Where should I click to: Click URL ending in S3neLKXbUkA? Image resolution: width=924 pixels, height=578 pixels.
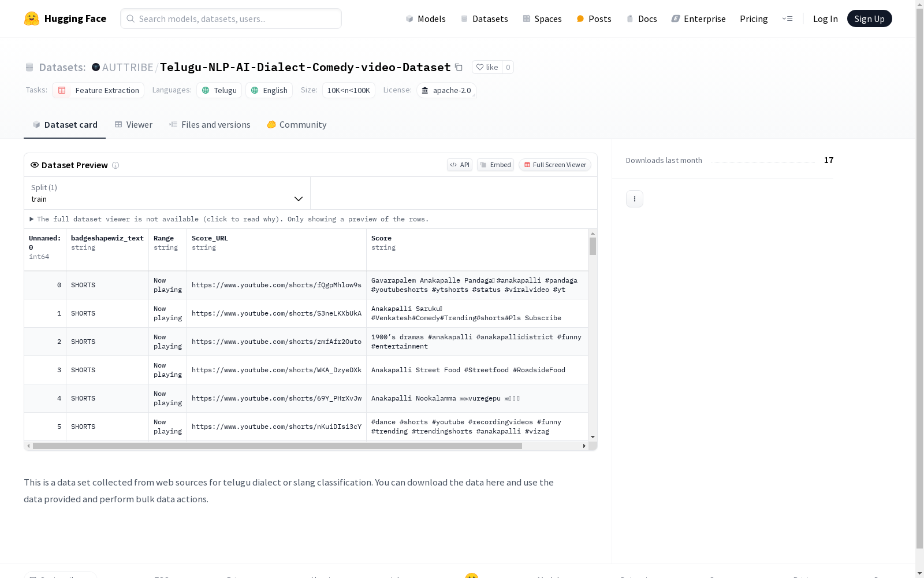pyautogui.click(x=277, y=313)
